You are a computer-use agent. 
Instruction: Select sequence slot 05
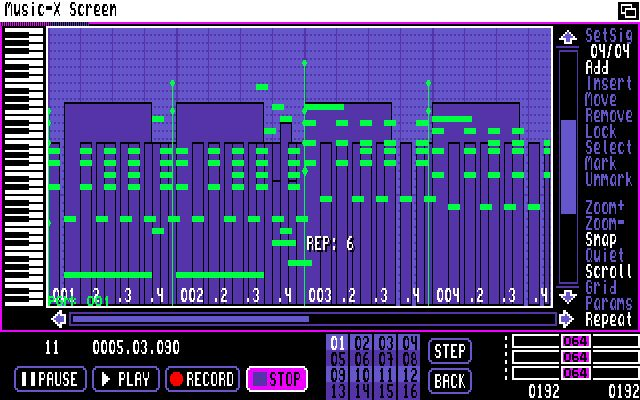[338, 359]
